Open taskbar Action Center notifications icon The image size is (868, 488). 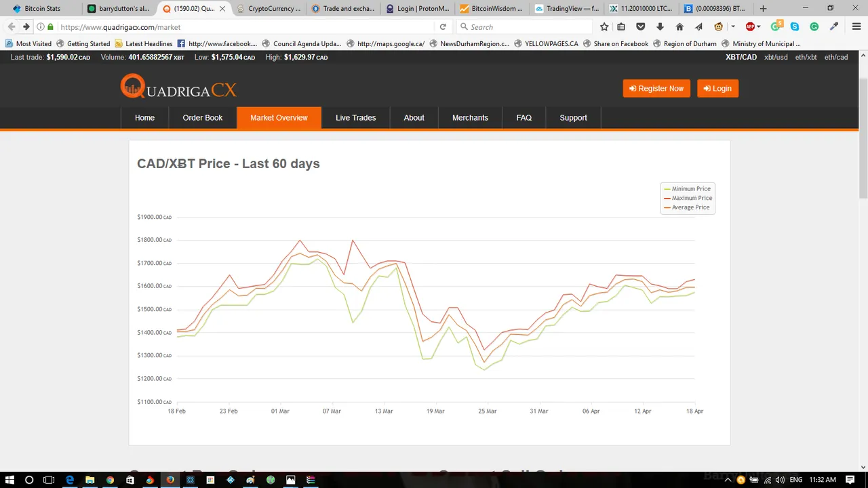850,480
